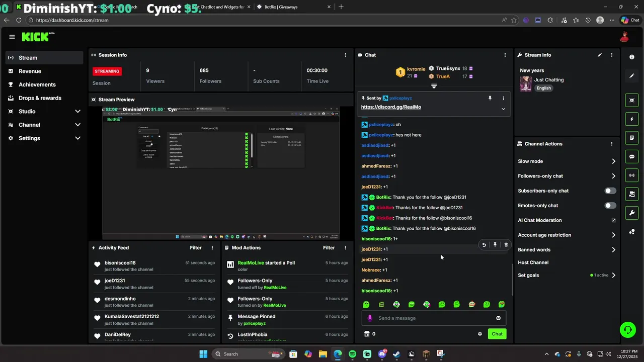The width and height of the screenshot is (644, 362).
Task: Click the Just Chatting category thumbnail
Action: pyautogui.click(x=526, y=84)
